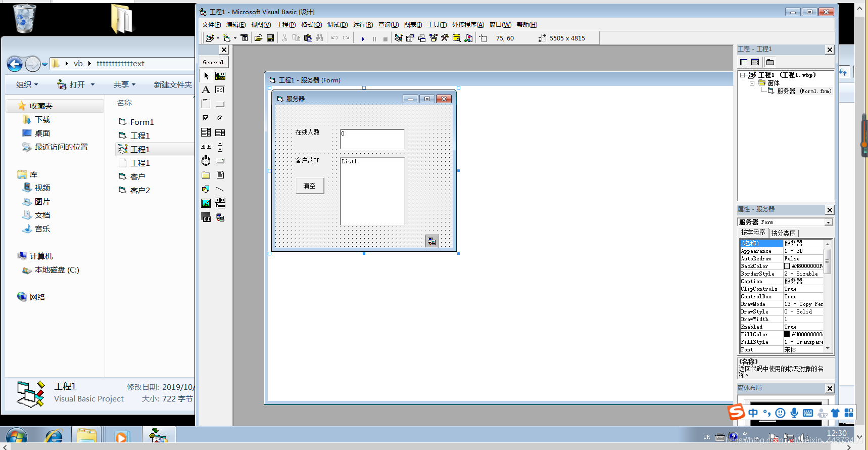This screenshot has width=868, height=450.
Task: Select the PictureBox tool in the toolbox
Action: point(220,76)
